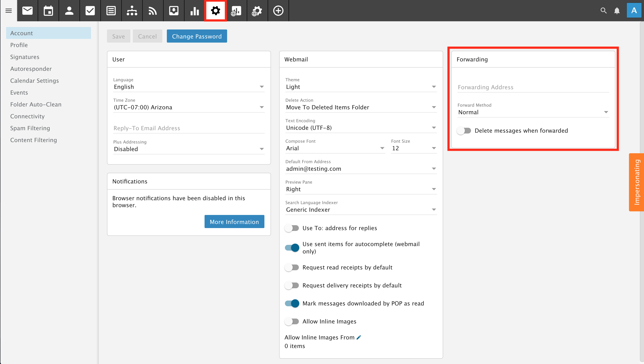Open the Forward Method dropdown

(x=533, y=112)
